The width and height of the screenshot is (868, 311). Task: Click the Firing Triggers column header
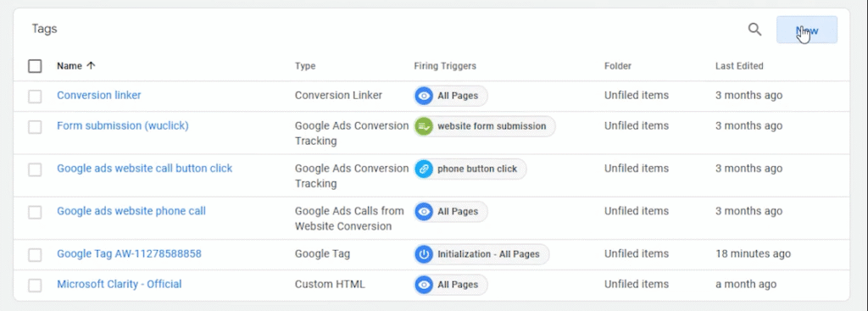point(445,66)
